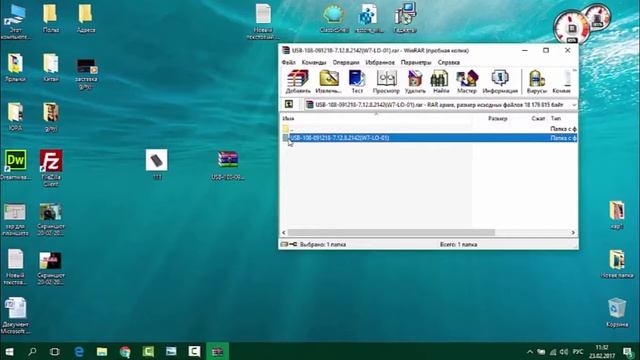The width and height of the screenshot is (640, 360).
Task: Select the FileZilla Client desktop icon
Action: tap(51, 167)
